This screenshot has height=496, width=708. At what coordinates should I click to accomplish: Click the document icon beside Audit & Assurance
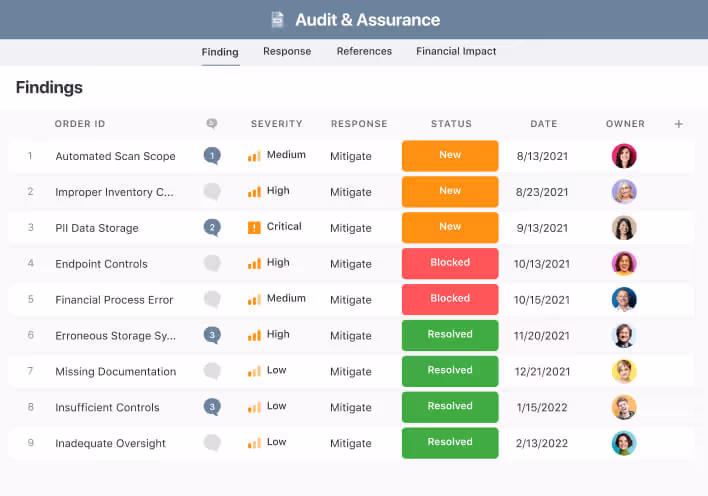(x=278, y=20)
